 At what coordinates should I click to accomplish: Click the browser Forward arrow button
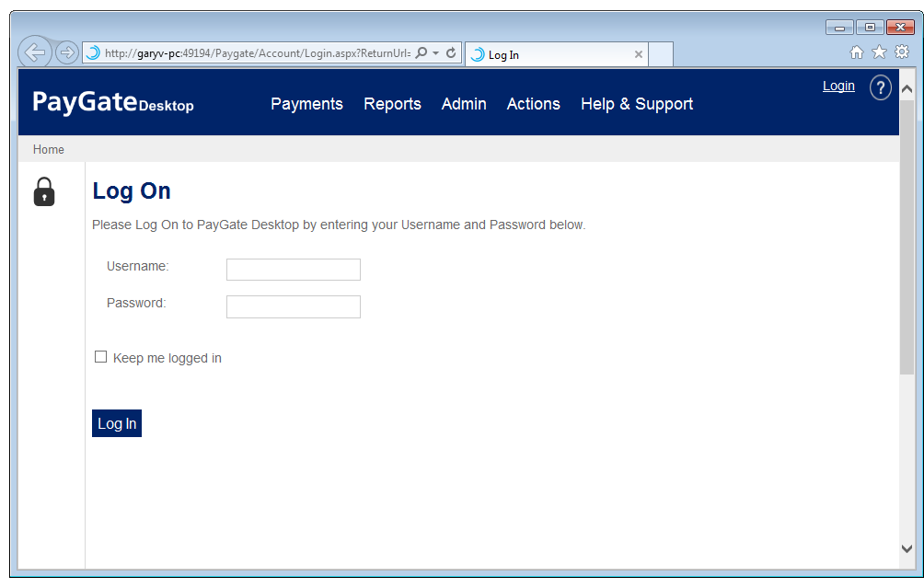66,52
